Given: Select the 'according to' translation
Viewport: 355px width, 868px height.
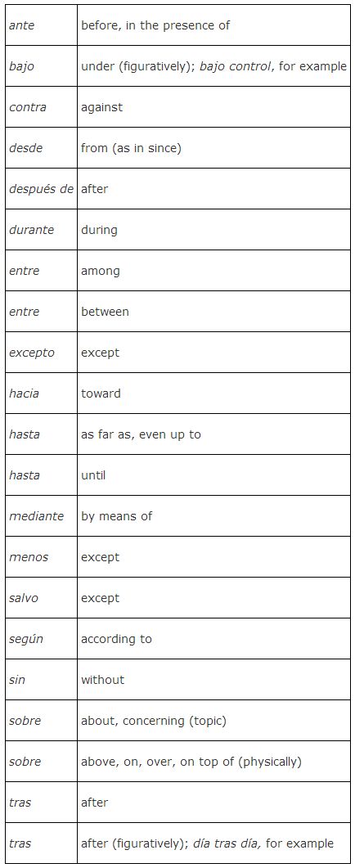Looking at the screenshot, I should tap(116, 640).
